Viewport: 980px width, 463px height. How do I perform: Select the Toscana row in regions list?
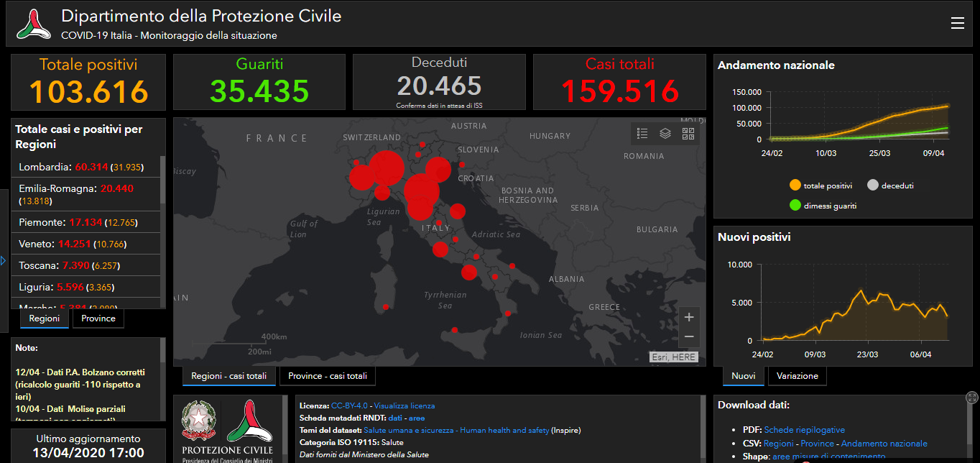85,265
